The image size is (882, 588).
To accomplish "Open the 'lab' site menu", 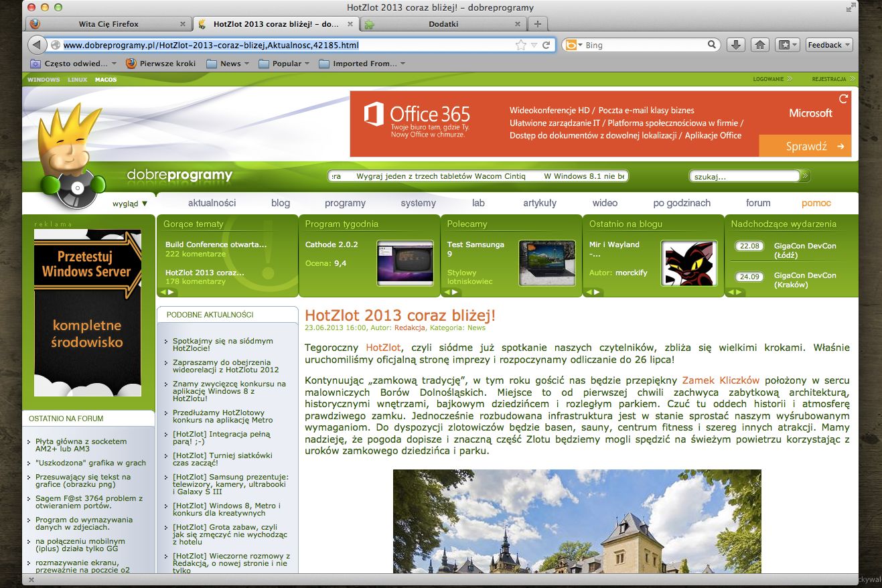I will point(478,203).
